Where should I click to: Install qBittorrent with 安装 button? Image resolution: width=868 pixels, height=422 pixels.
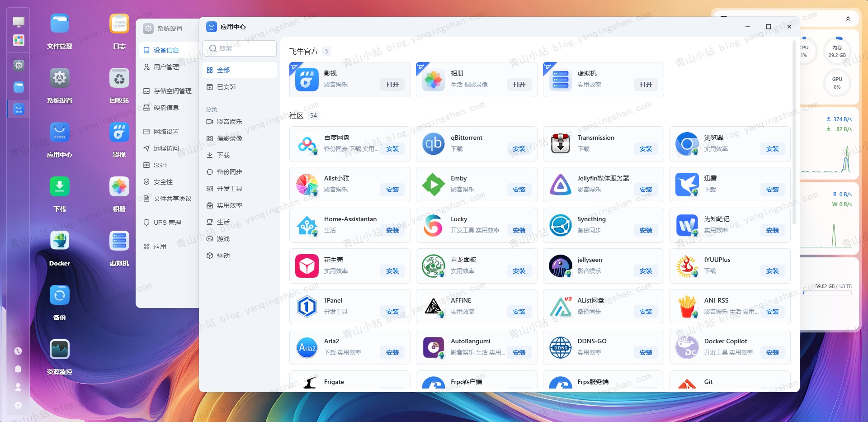pyautogui.click(x=519, y=149)
